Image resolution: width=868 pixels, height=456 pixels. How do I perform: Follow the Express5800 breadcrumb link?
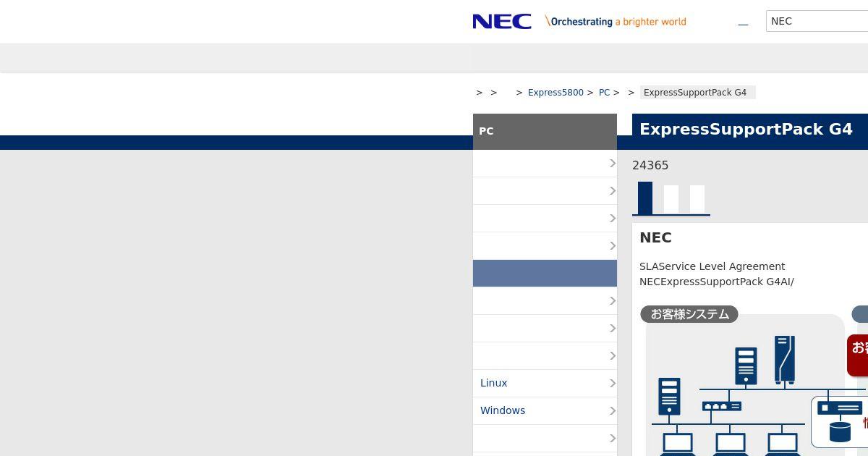point(556,93)
